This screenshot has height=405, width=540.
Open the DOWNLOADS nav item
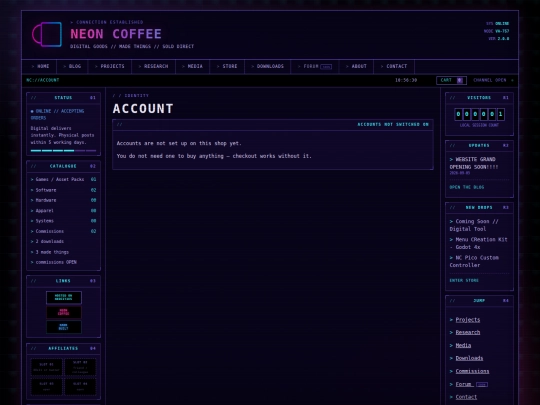268,66
